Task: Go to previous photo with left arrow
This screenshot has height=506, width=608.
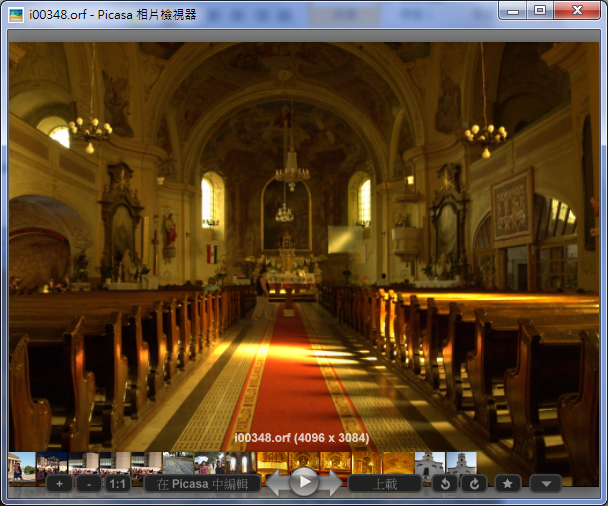Action: click(x=277, y=483)
